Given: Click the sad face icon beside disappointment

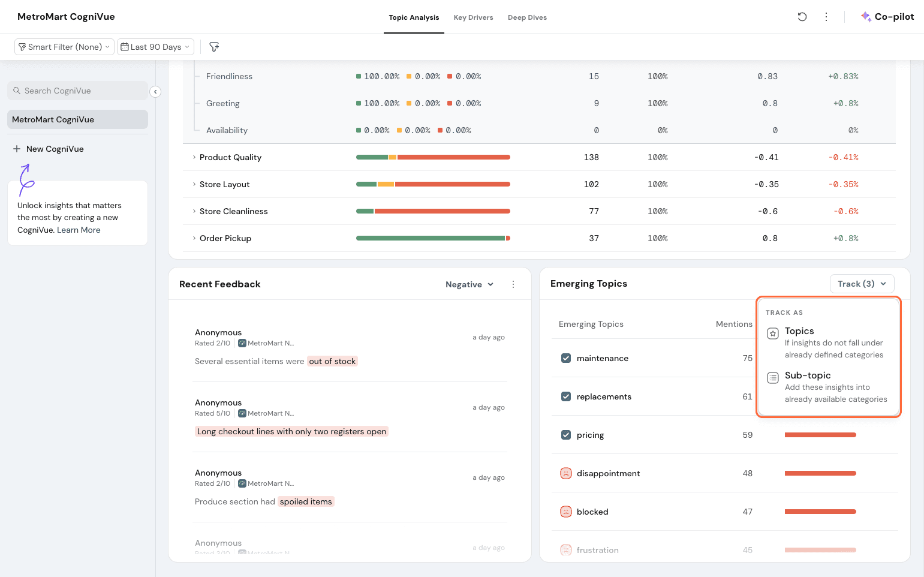Looking at the screenshot, I should [565, 473].
